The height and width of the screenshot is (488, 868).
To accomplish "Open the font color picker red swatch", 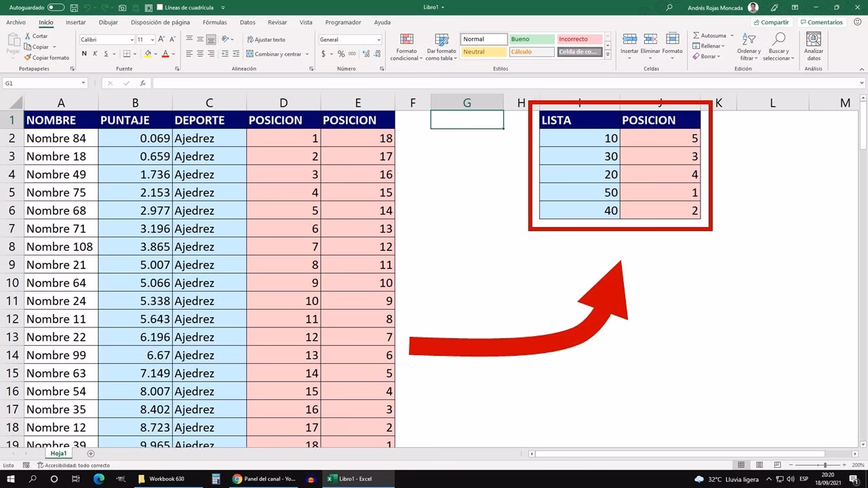I will pos(167,53).
